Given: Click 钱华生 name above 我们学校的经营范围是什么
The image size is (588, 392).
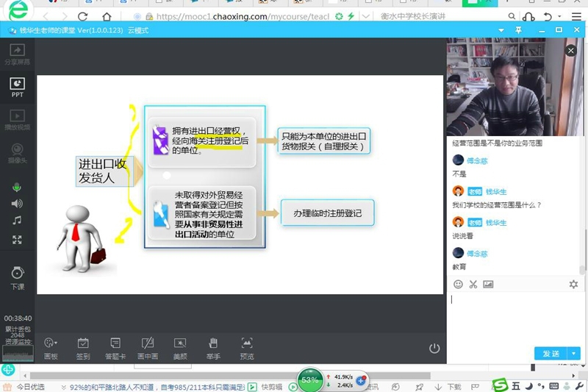Looking at the screenshot, I should coord(495,192).
